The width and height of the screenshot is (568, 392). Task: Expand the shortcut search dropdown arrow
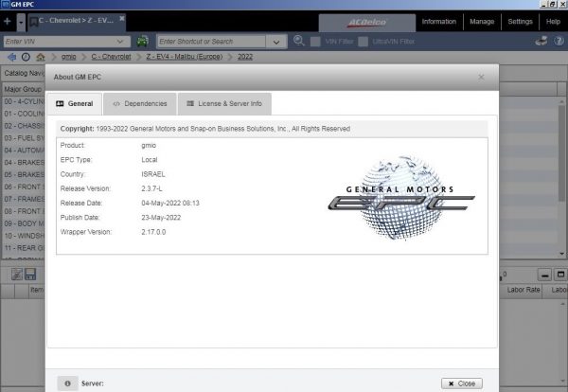click(276, 42)
